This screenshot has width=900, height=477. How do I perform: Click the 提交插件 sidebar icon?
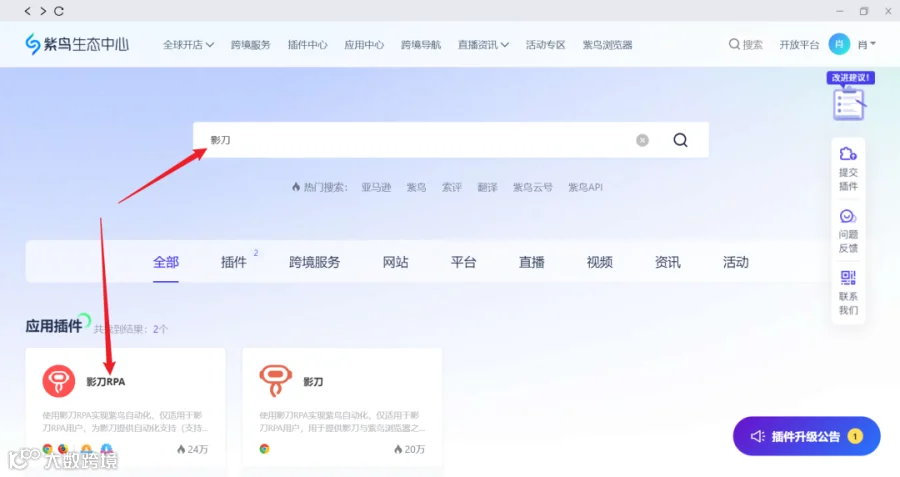pos(848,153)
